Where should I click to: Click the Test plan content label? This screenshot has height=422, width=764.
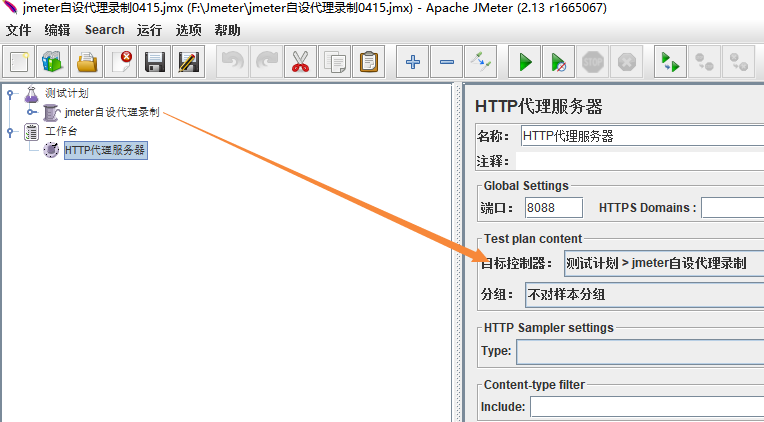[x=533, y=239]
